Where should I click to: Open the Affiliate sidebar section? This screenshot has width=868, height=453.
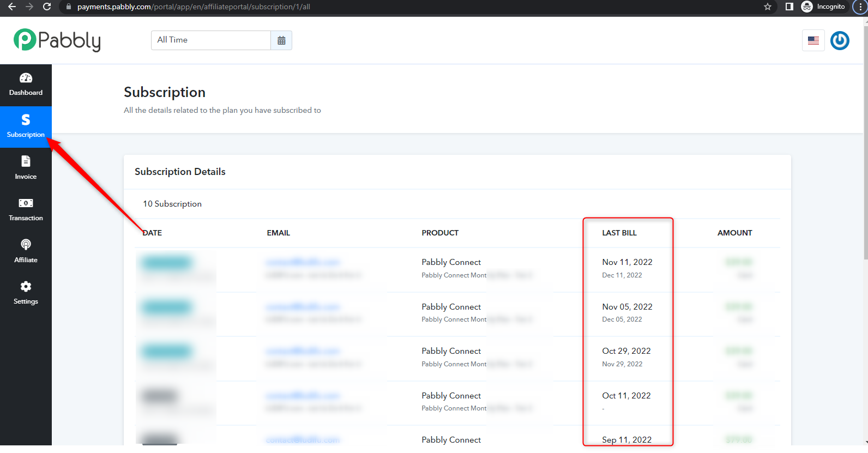[x=26, y=251]
